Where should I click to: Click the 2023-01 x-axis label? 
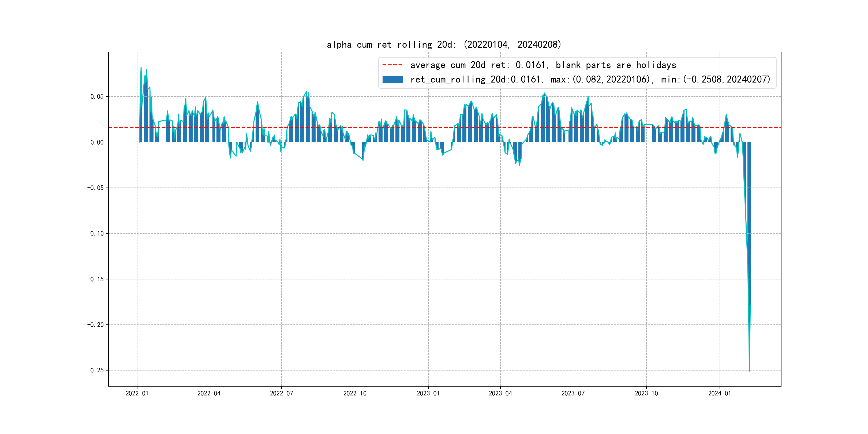(428, 393)
